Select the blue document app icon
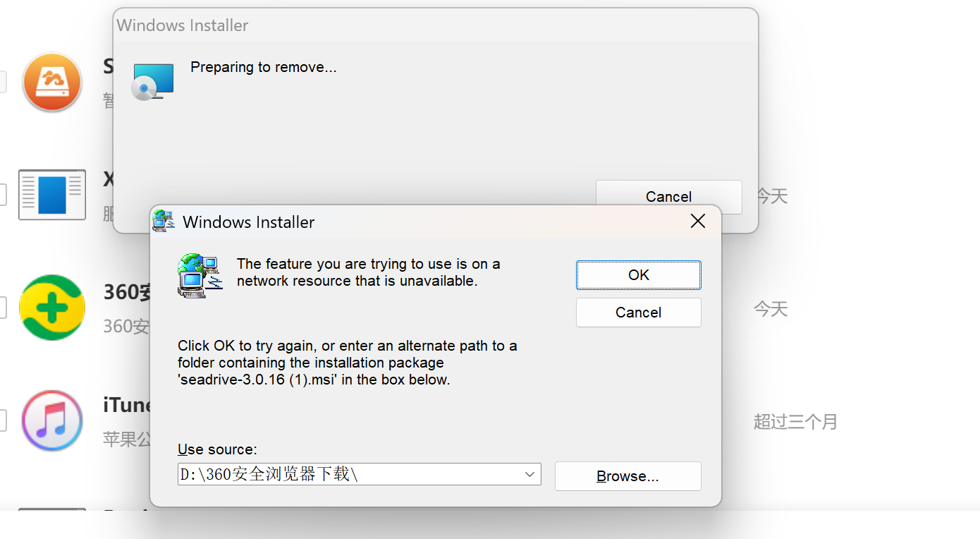Image resolution: width=980 pixels, height=539 pixels. (52, 195)
